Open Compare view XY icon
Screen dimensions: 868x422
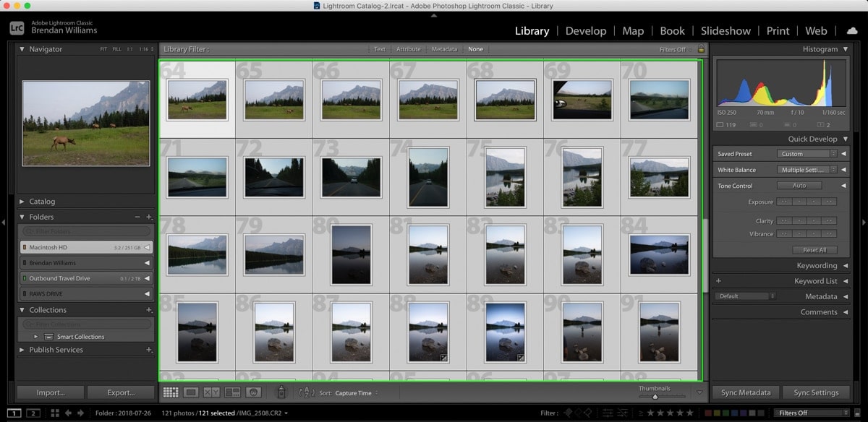tap(212, 392)
